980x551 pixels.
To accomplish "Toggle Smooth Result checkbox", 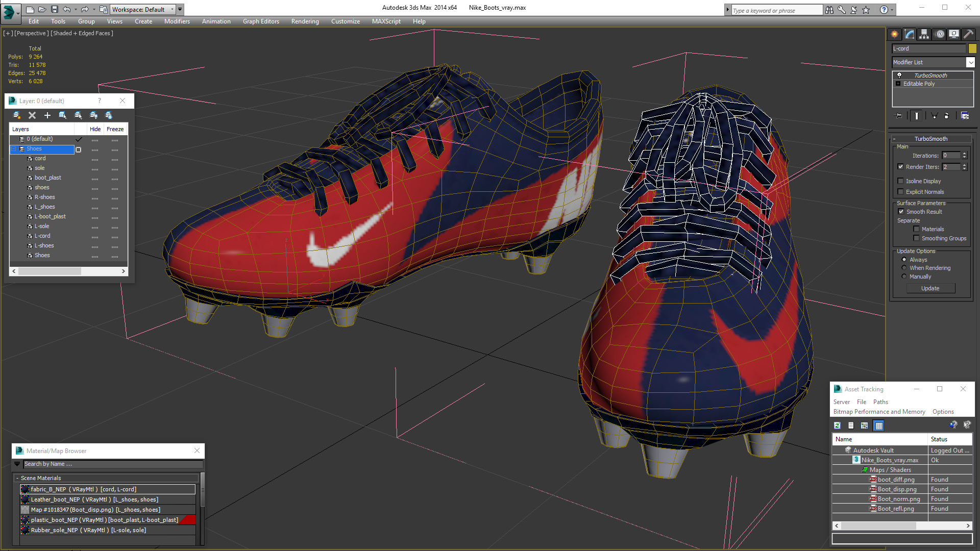I will coord(901,212).
